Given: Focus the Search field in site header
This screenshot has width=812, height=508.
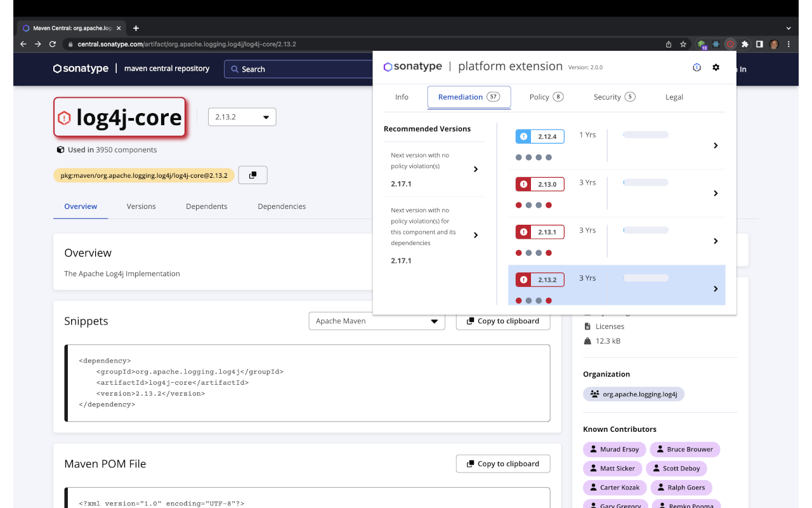Looking at the screenshot, I should pyautogui.click(x=298, y=69).
